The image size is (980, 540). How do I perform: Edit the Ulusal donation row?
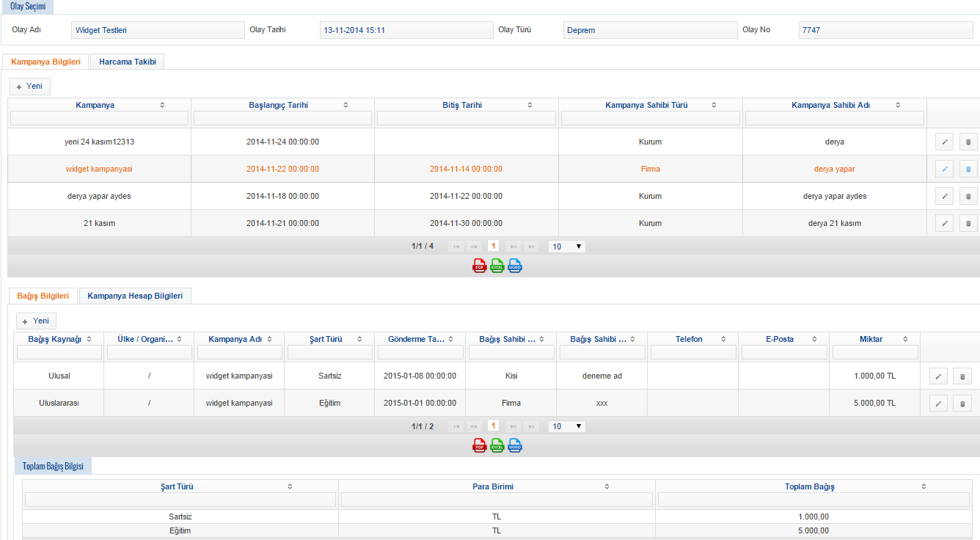938,376
